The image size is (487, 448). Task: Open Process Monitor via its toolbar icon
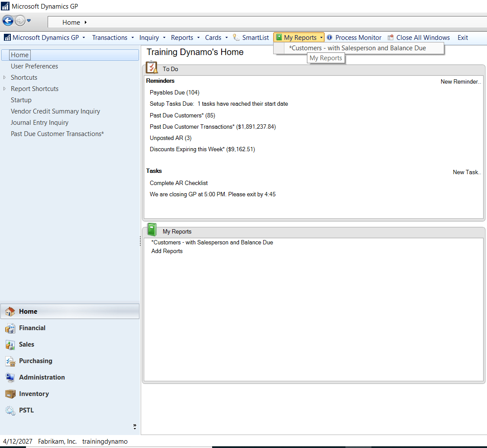coord(329,37)
